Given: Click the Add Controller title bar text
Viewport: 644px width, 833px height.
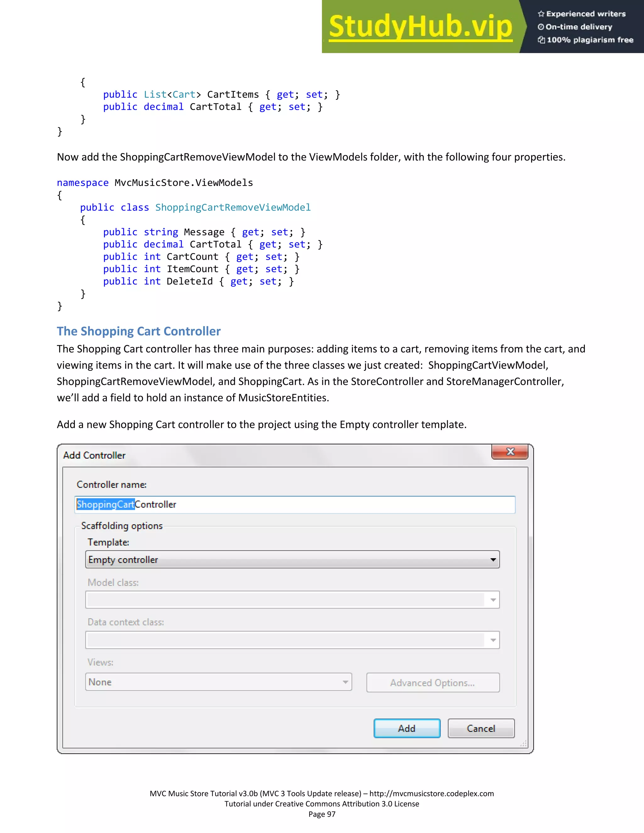Looking at the screenshot, I should [94, 455].
